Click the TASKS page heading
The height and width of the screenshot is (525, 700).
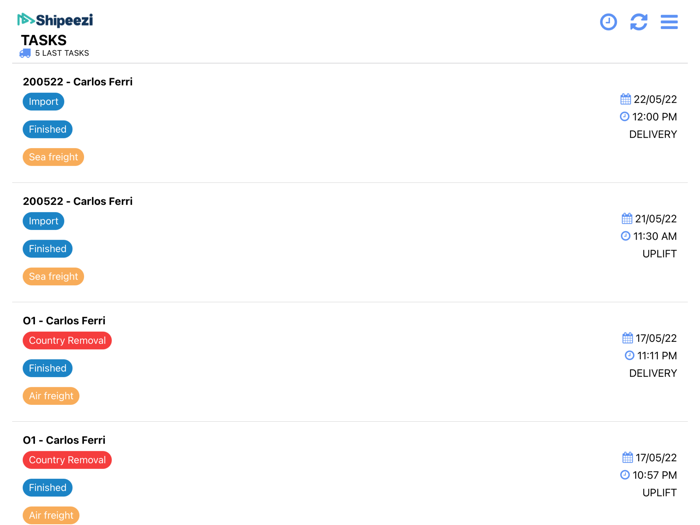pyautogui.click(x=44, y=40)
